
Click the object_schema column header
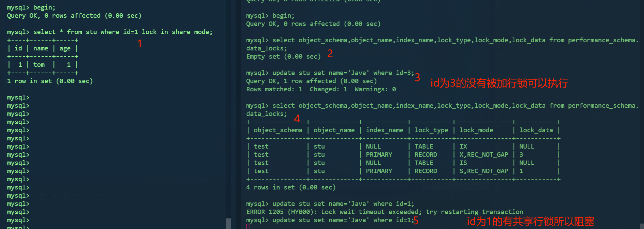[278, 130]
